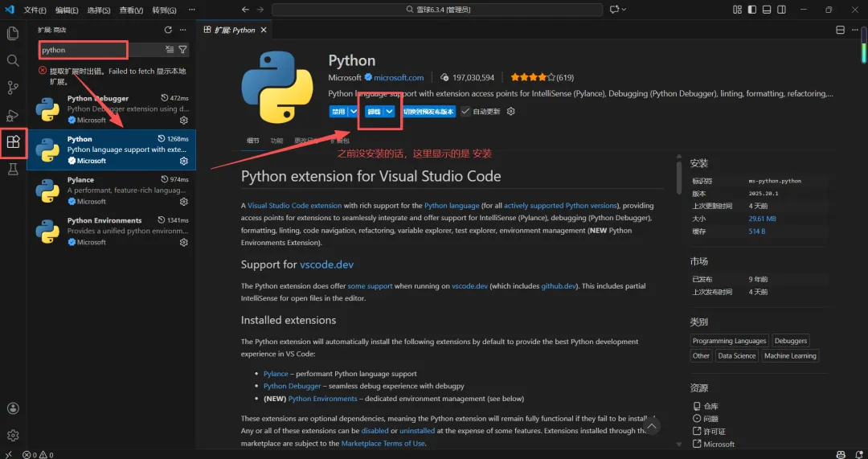
Task: Click the 禁用 button
Action: 338,111
